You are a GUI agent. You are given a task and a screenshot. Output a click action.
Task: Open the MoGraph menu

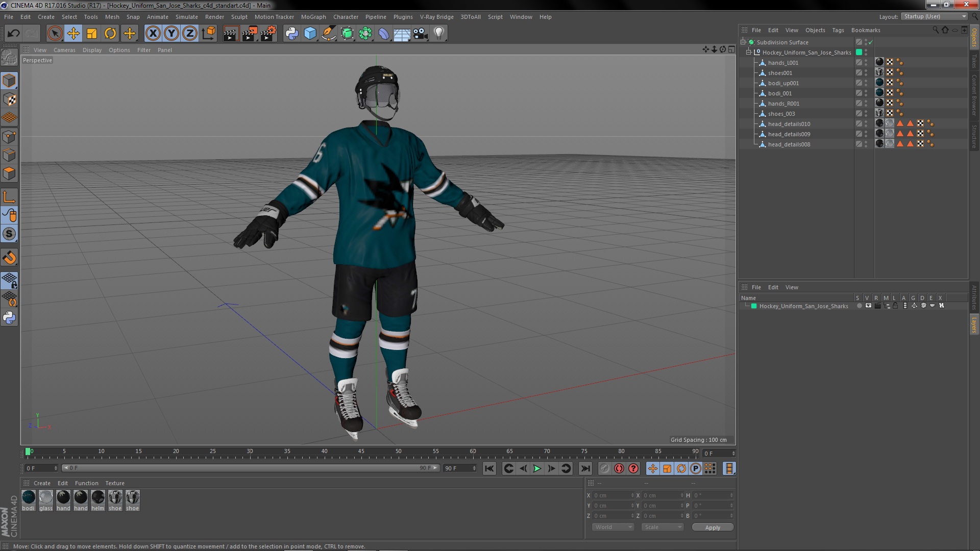point(313,17)
